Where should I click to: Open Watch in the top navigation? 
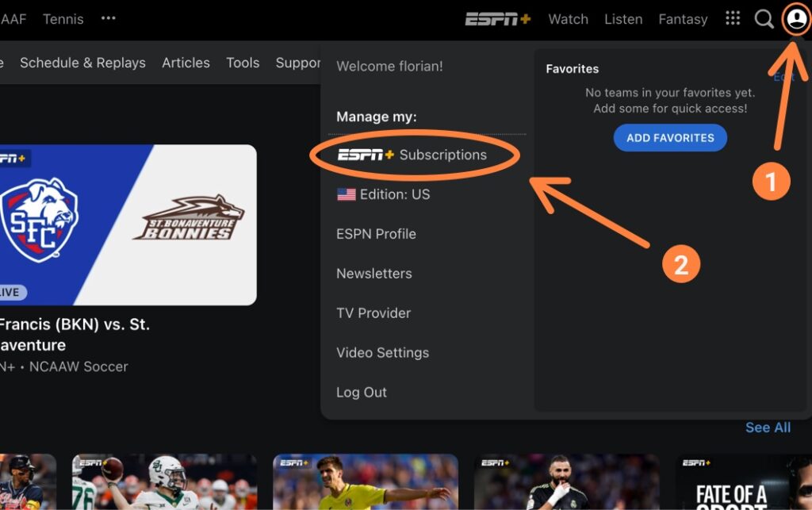click(568, 19)
